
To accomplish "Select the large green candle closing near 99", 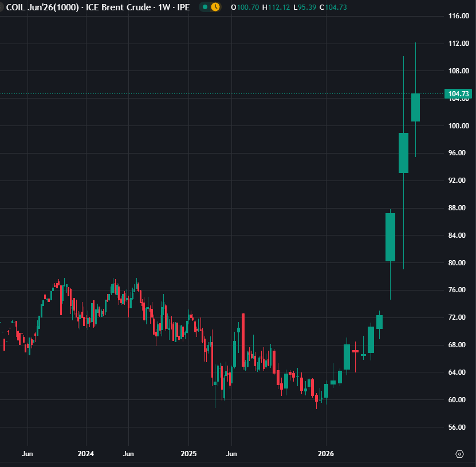I will tap(403, 153).
